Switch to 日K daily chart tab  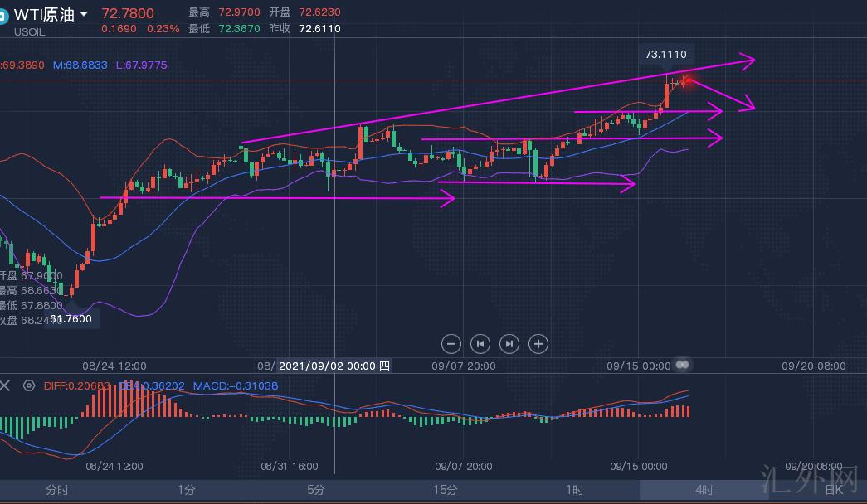click(x=834, y=490)
